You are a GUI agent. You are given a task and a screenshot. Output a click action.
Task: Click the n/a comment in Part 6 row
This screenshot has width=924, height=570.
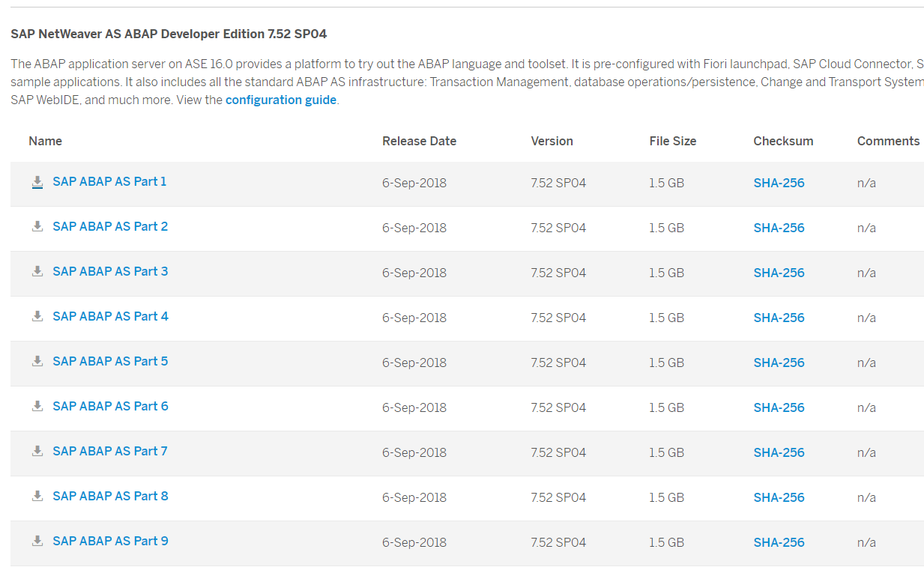[866, 407]
